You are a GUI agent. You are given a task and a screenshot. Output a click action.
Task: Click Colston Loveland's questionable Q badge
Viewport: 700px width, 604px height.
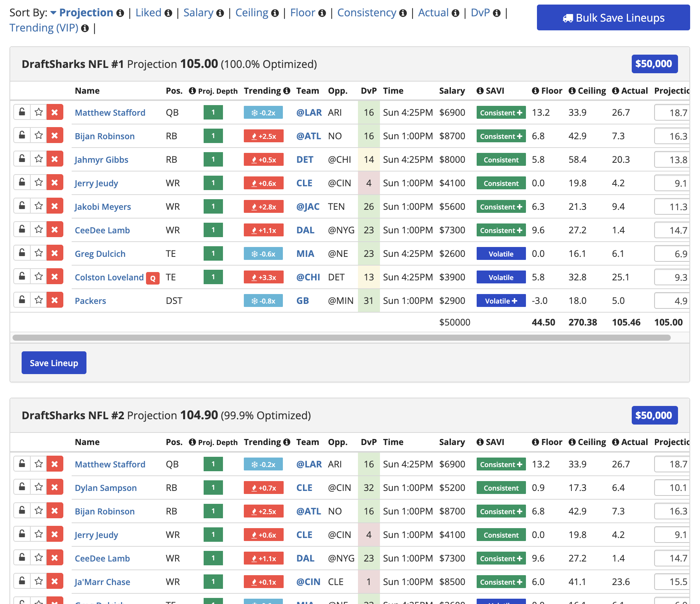click(153, 278)
